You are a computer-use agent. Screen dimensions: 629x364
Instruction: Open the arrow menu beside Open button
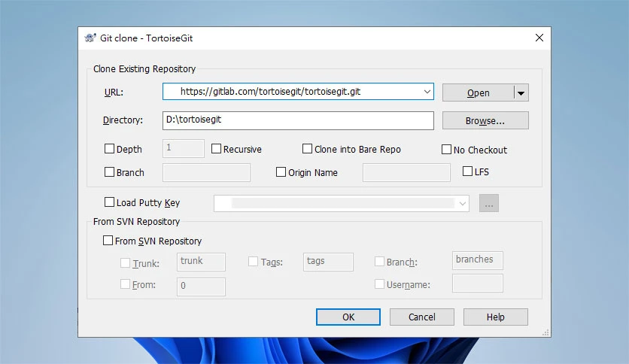(521, 93)
